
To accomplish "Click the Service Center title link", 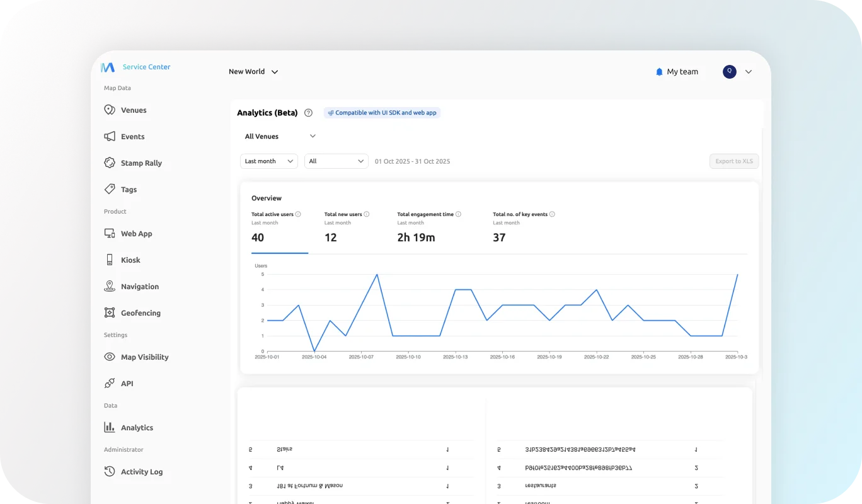I will tap(146, 67).
